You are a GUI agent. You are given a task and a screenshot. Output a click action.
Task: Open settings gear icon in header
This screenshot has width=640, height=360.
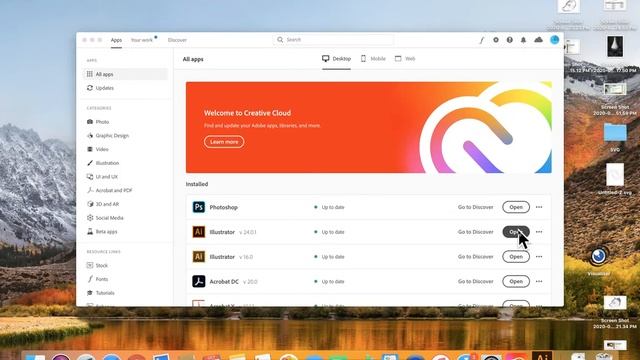496,40
